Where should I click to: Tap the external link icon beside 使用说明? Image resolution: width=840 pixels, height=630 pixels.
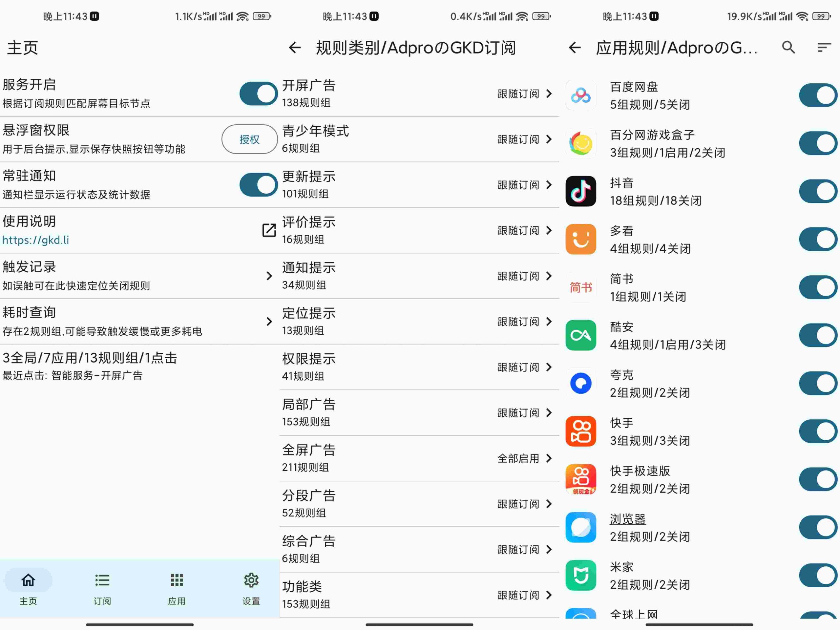(x=269, y=230)
